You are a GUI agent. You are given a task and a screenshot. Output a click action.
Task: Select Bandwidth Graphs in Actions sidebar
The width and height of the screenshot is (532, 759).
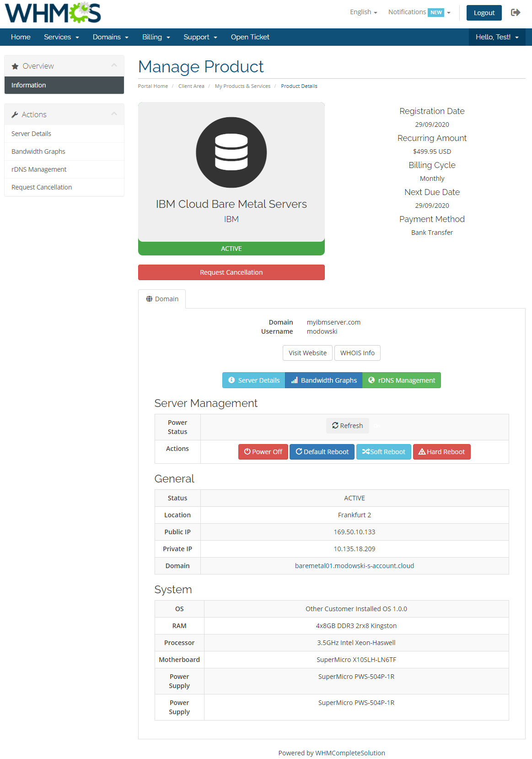click(64, 152)
